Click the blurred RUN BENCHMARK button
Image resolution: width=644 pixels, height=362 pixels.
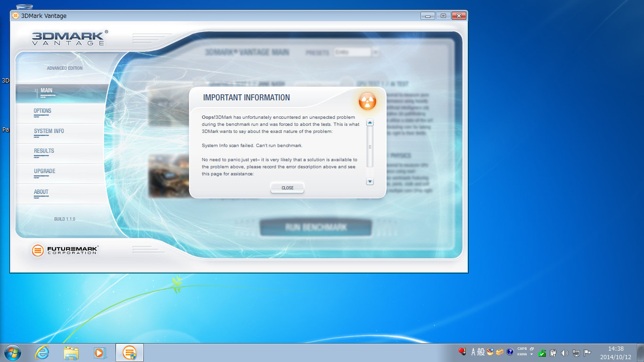pos(315,227)
